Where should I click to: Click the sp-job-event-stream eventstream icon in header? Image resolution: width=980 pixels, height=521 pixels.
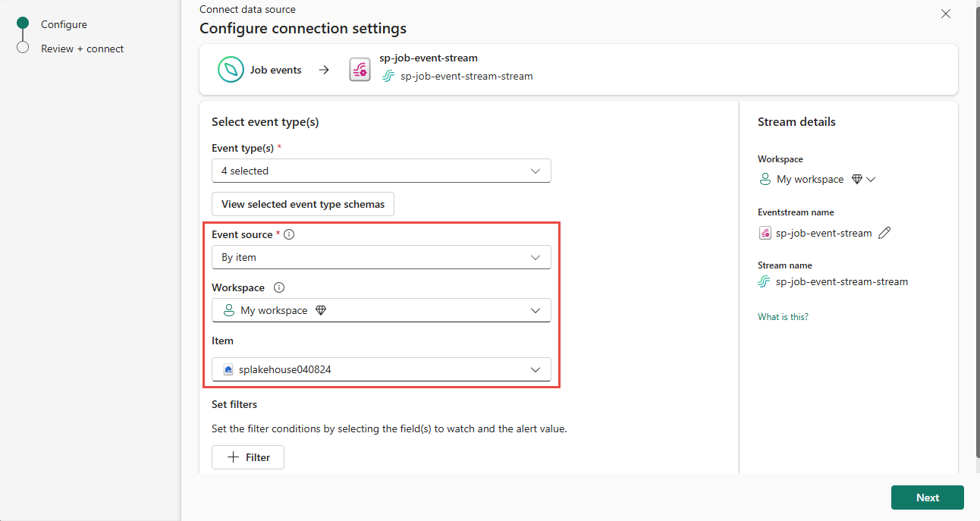pos(360,70)
